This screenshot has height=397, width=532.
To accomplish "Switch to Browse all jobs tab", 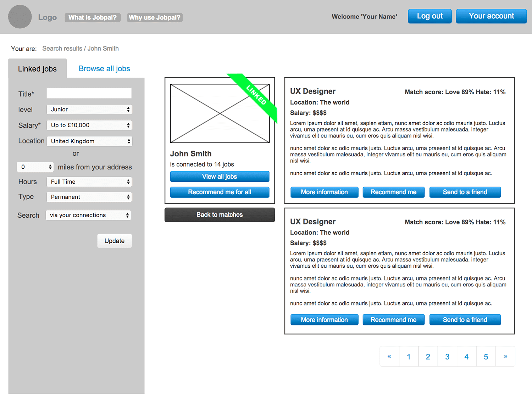I will point(104,69).
